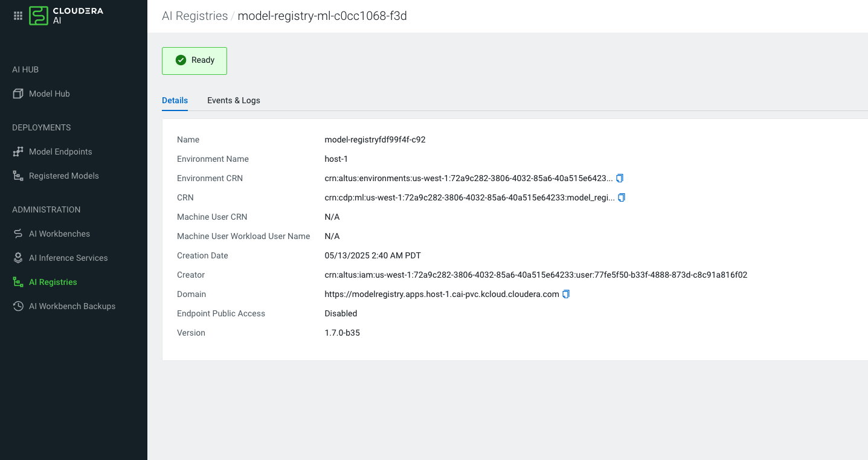Click the Model Hub cube icon
This screenshot has width=868, height=460.
click(x=18, y=94)
